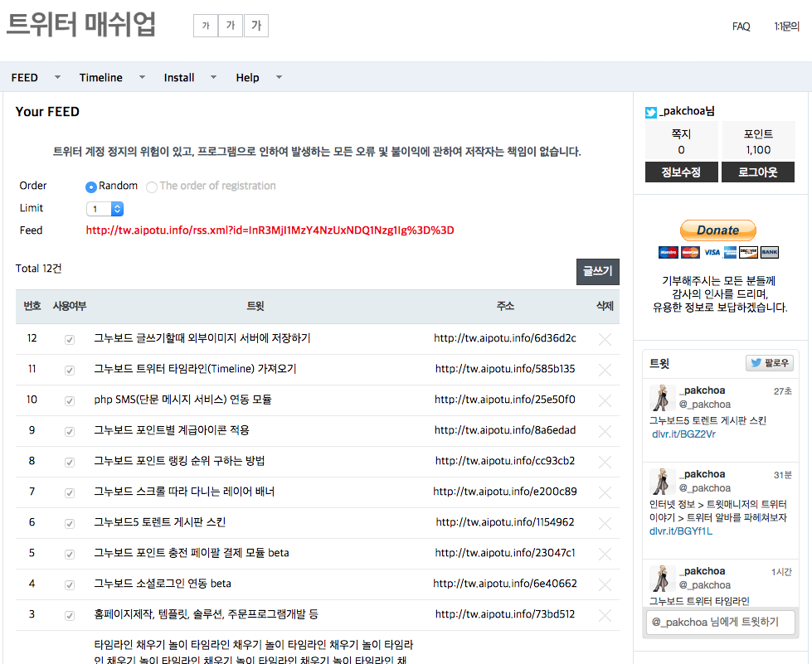Delete tweet number 12 with X icon

(x=605, y=339)
